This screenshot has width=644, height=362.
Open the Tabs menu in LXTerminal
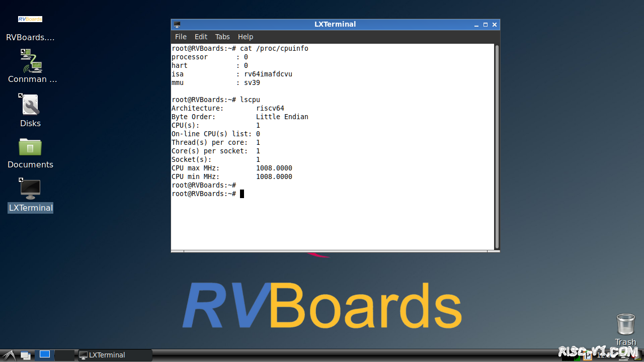pos(222,37)
